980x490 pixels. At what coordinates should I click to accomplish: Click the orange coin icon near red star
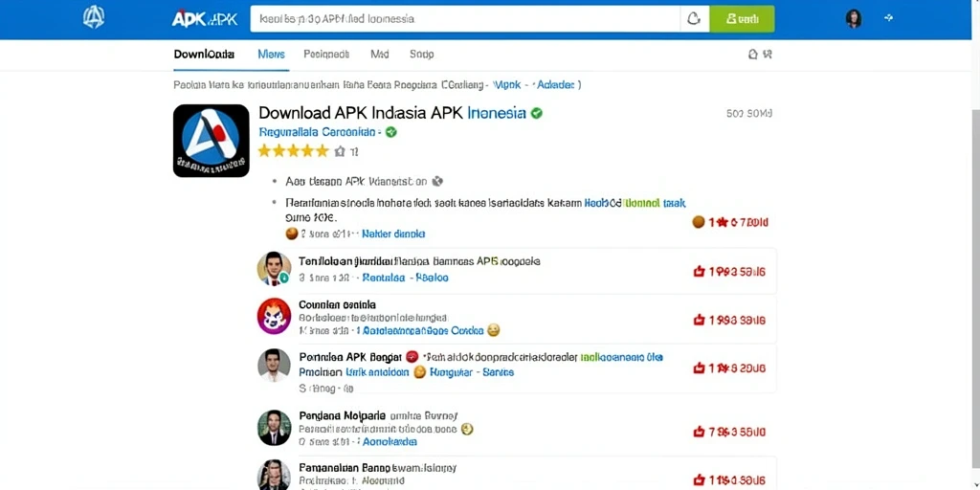tap(698, 222)
